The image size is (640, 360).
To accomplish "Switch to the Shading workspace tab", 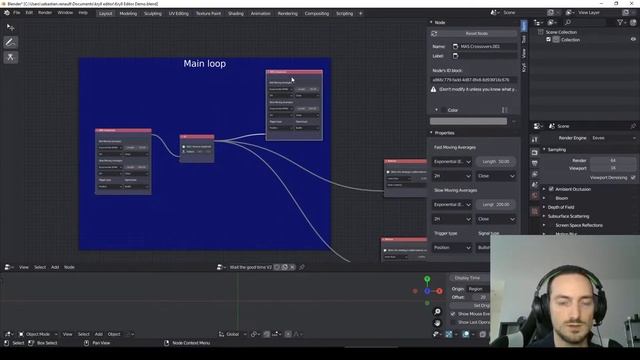I will 236,13.
